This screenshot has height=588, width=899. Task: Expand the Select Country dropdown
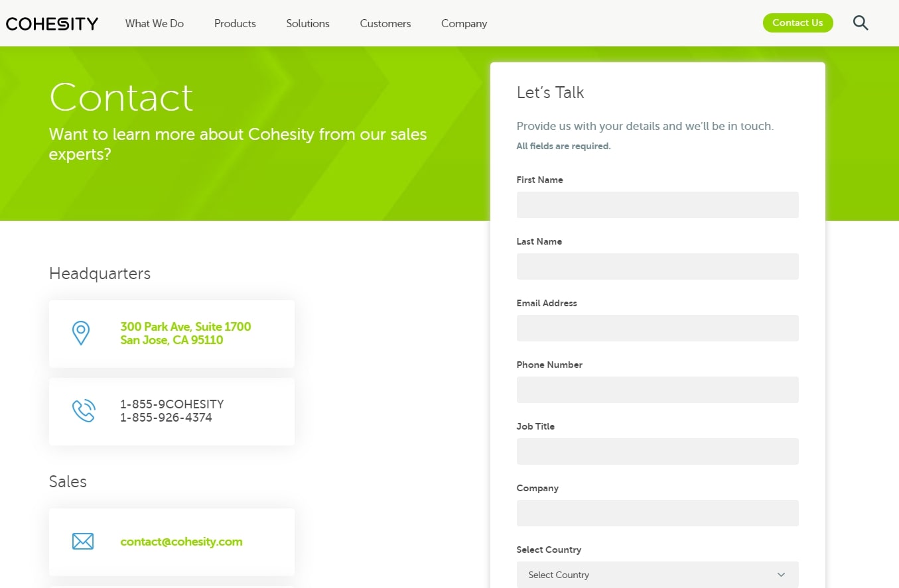point(657,575)
